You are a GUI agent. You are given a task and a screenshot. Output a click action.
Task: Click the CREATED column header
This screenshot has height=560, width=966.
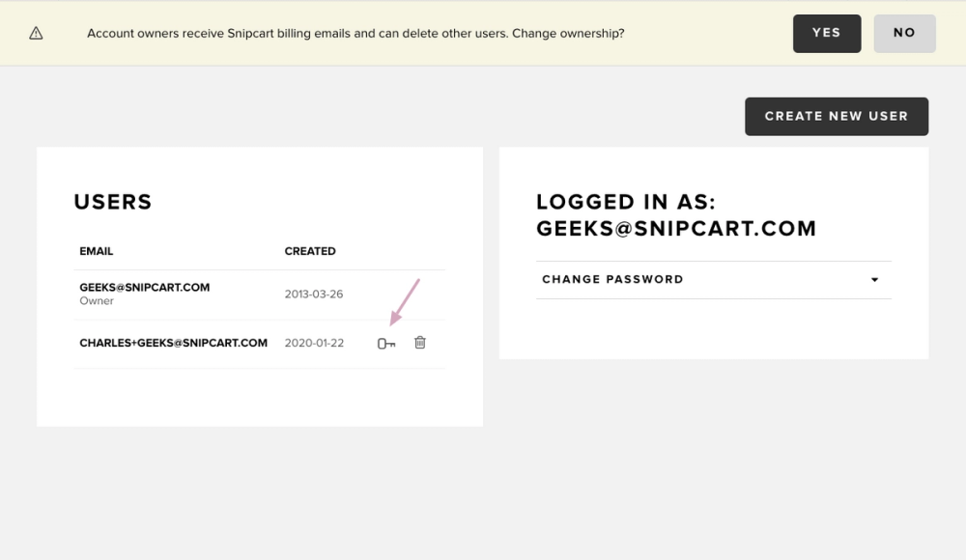(x=310, y=251)
